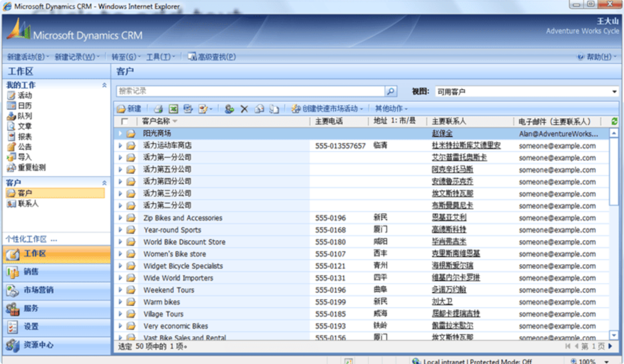Open 重复检测 (Duplicate Detection) item

point(27,167)
